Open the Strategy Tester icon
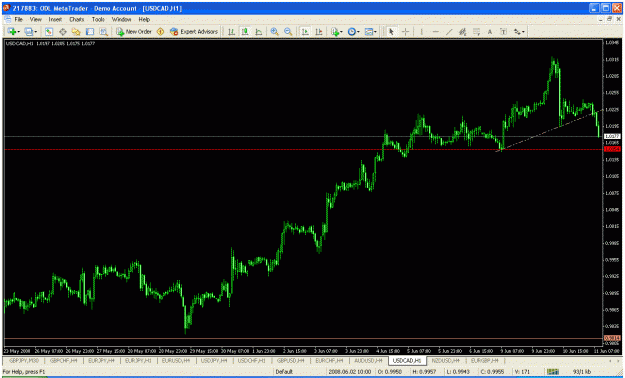625x378 pixels. 103,32
